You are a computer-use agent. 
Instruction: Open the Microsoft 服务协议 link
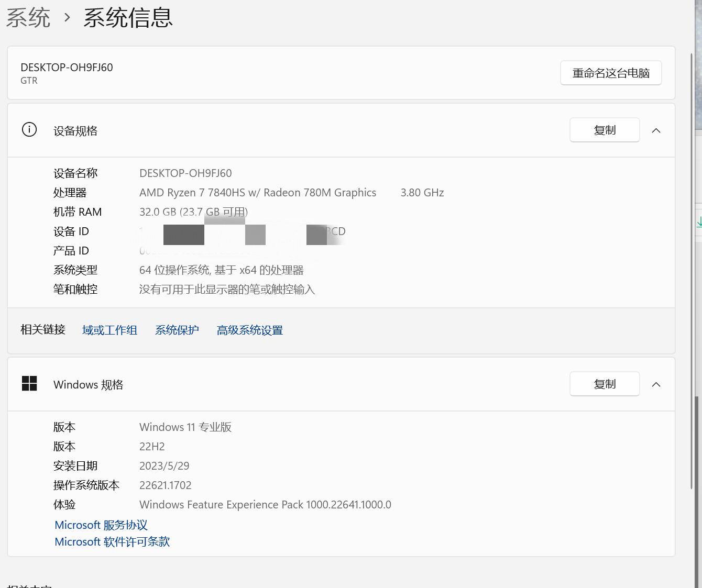(x=101, y=525)
